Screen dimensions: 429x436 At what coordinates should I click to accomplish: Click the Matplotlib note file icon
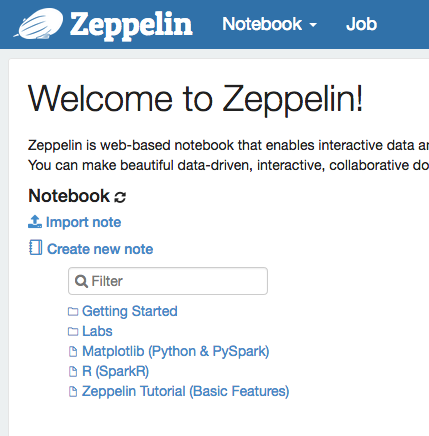[x=73, y=352]
